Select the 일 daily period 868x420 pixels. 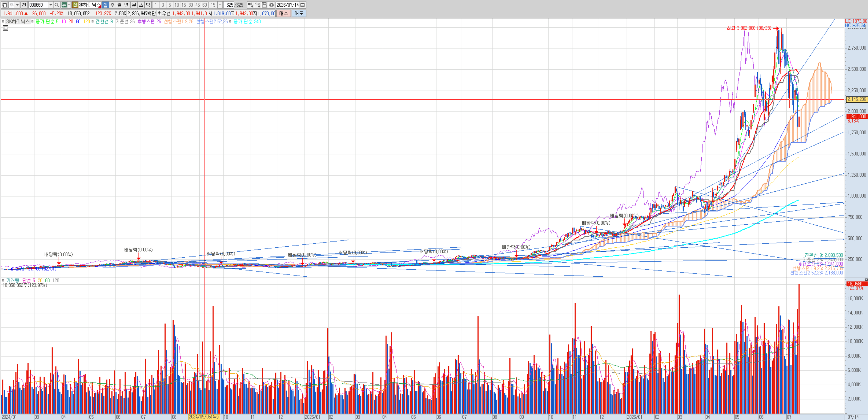tap(106, 5)
